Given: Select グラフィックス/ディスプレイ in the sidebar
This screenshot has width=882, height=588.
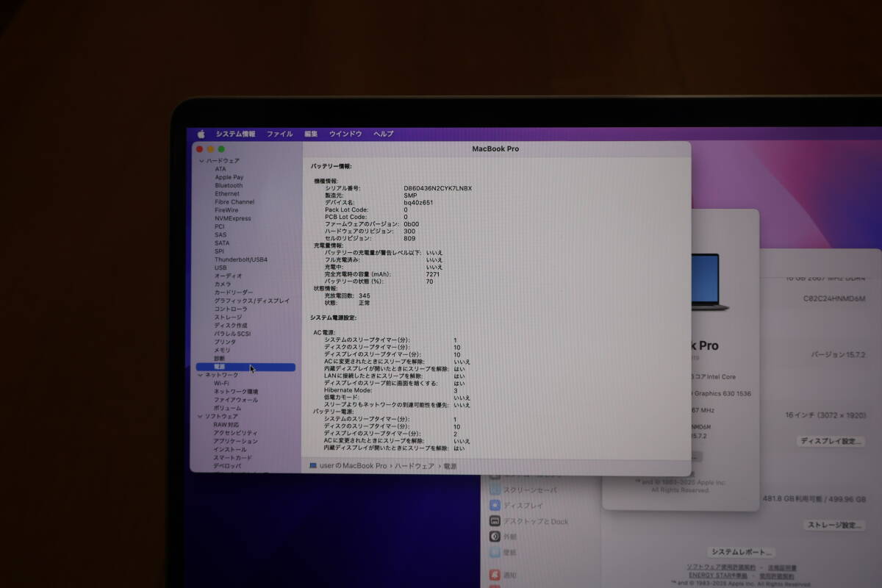Looking at the screenshot, I should coord(252,301).
